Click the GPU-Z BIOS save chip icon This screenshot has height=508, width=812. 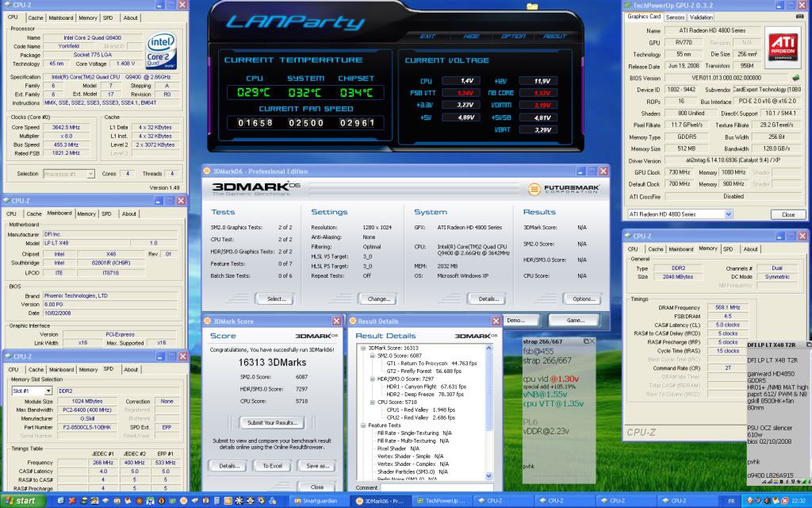point(795,78)
